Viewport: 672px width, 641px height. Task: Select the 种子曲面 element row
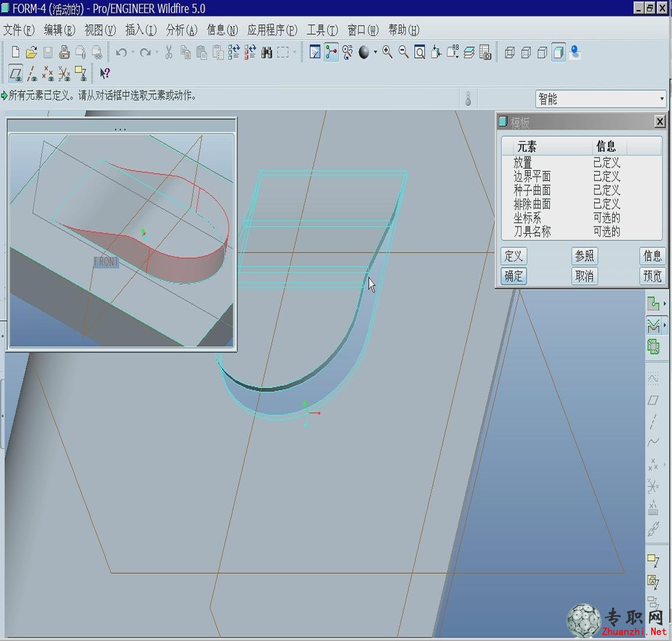pyautogui.click(x=581, y=190)
